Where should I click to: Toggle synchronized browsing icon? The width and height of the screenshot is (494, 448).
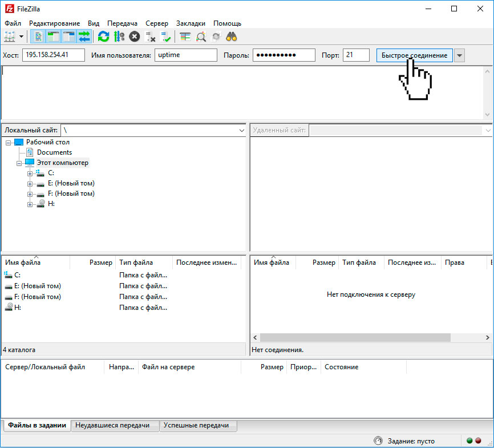point(216,37)
